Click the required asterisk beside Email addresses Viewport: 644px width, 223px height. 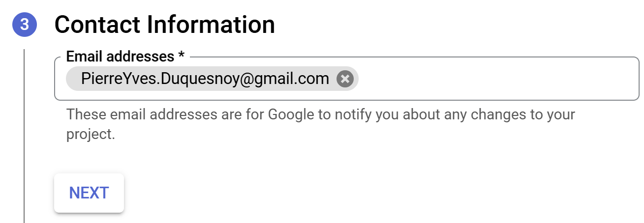(182, 56)
